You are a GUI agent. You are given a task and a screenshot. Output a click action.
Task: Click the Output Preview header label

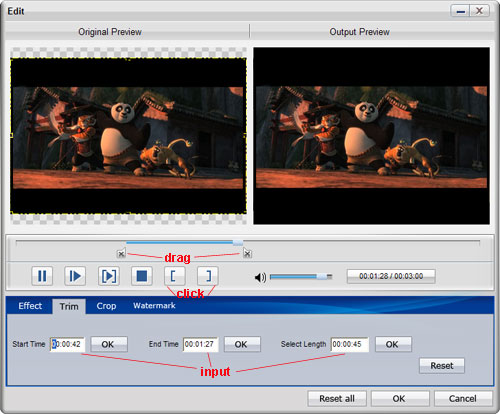coord(359,32)
